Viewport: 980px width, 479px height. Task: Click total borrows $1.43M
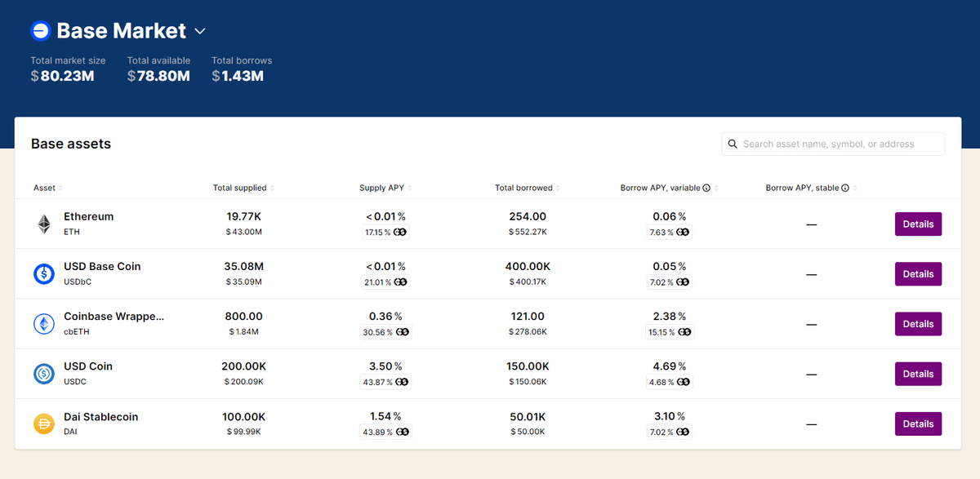pyautogui.click(x=238, y=76)
